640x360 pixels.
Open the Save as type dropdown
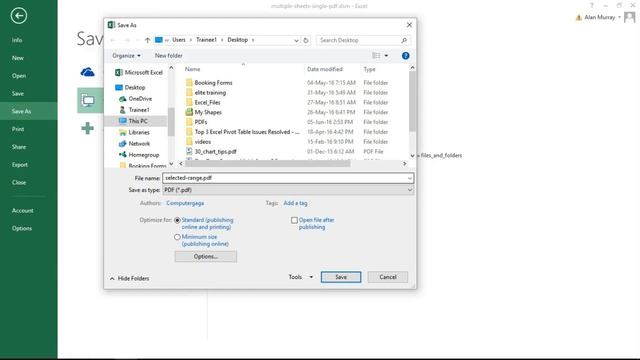point(288,190)
